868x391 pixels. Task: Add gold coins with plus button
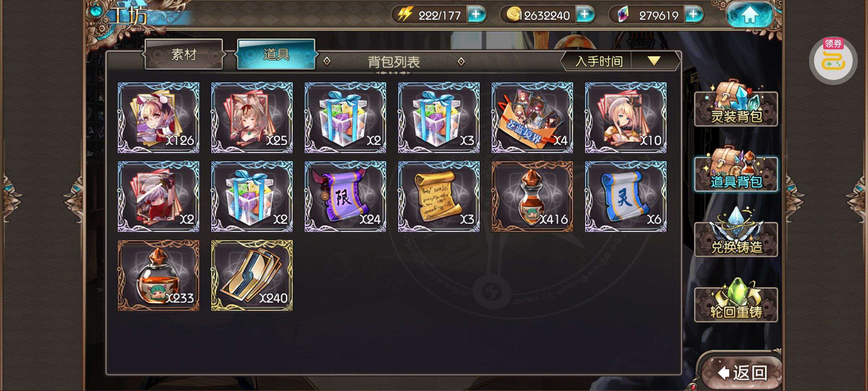585,15
